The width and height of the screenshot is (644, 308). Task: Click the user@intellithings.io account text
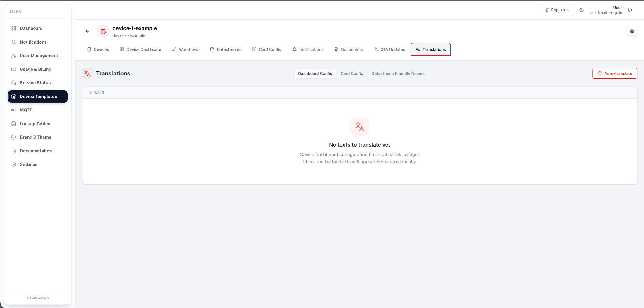point(606,13)
